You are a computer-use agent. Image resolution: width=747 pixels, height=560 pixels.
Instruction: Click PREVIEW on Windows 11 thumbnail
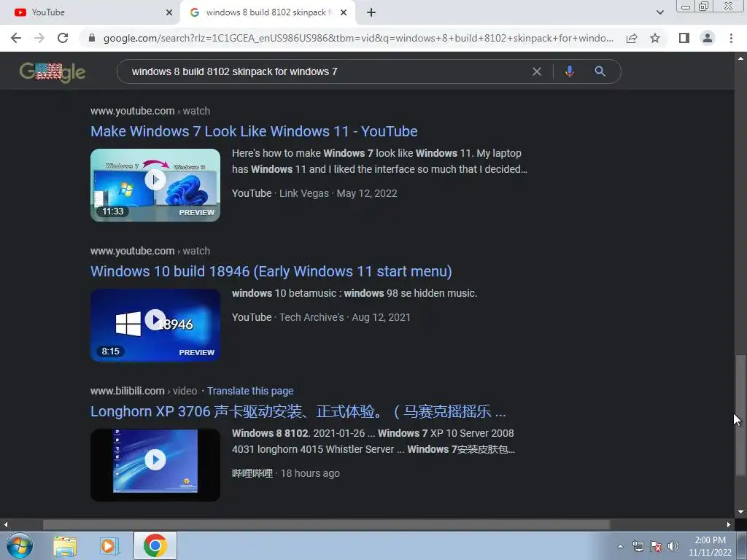click(197, 212)
